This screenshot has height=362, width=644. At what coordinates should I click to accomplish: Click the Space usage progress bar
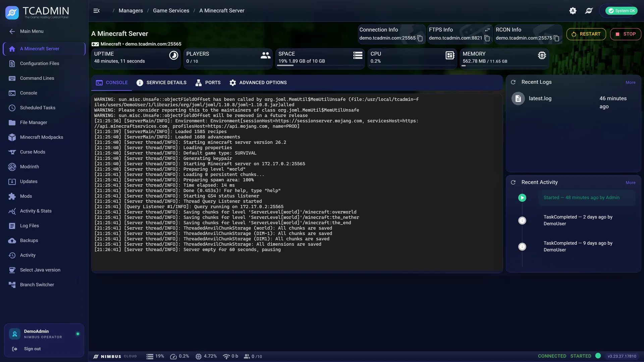[320, 66]
